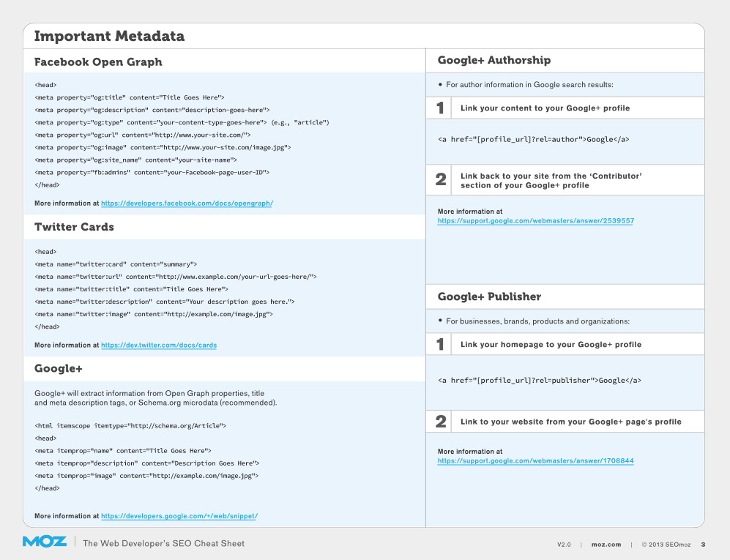This screenshot has height=560, width=730.
Task: Open the Twitter Cards docs link
Action: click(x=159, y=346)
